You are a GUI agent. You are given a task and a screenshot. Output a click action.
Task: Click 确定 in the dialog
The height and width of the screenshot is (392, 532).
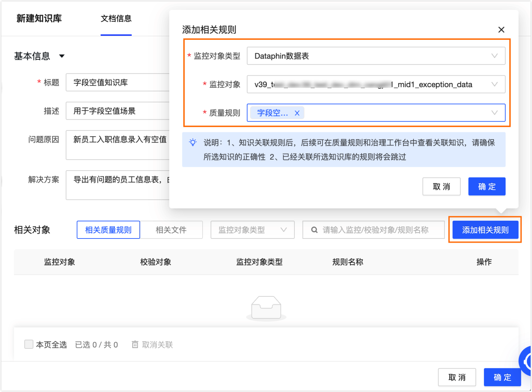[x=487, y=186]
